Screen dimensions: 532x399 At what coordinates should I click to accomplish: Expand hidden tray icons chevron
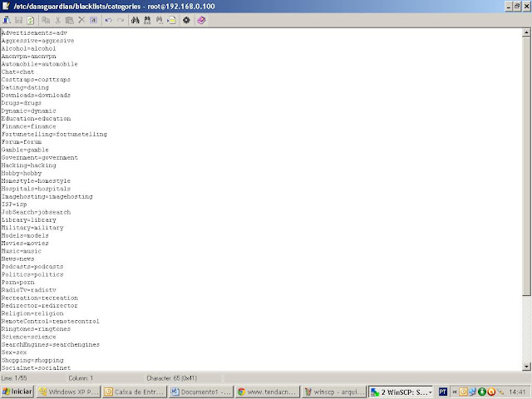[455, 392]
